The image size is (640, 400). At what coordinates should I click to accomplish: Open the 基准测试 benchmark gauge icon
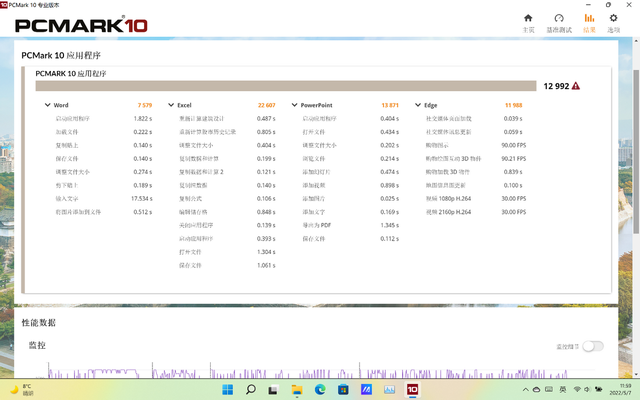pos(559,22)
